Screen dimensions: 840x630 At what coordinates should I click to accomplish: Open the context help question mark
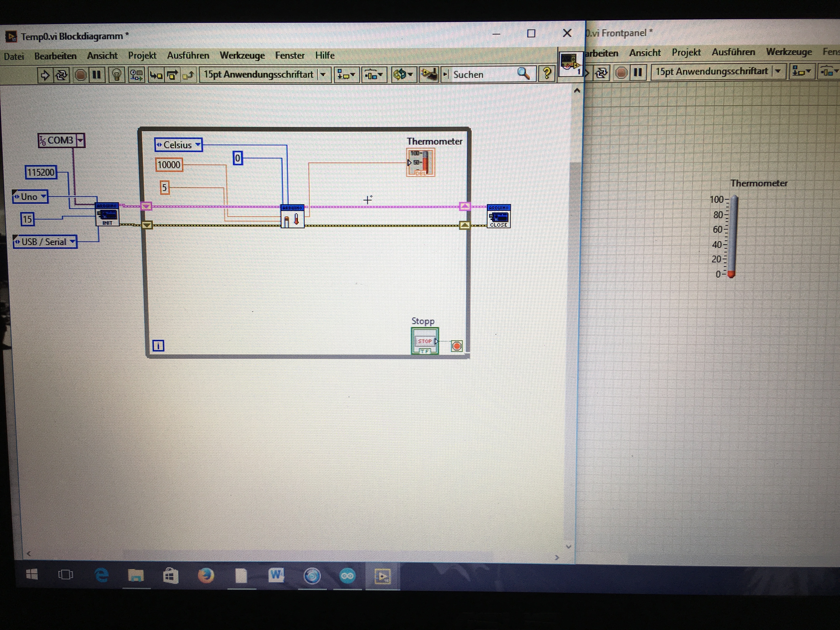click(x=547, y=73)
